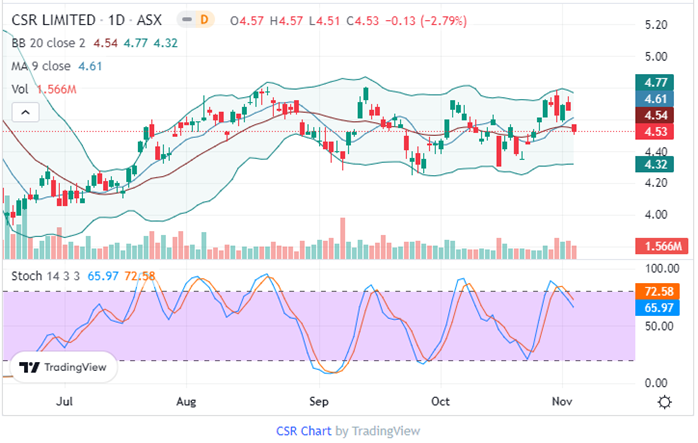This screenshot has height=443, width=698.
Task: Click the blue 65.97 stochastic value label
Action: [x=656, y=308]
